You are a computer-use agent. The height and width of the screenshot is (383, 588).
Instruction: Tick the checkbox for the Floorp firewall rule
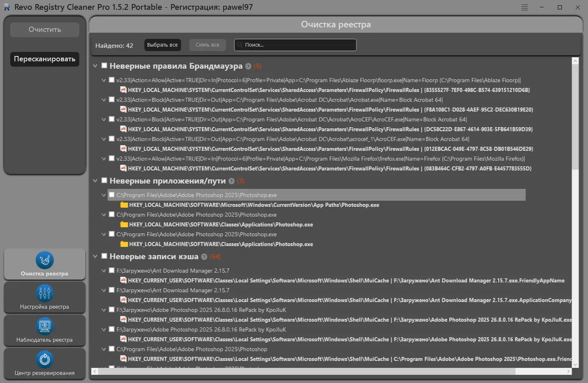[111, 80]
